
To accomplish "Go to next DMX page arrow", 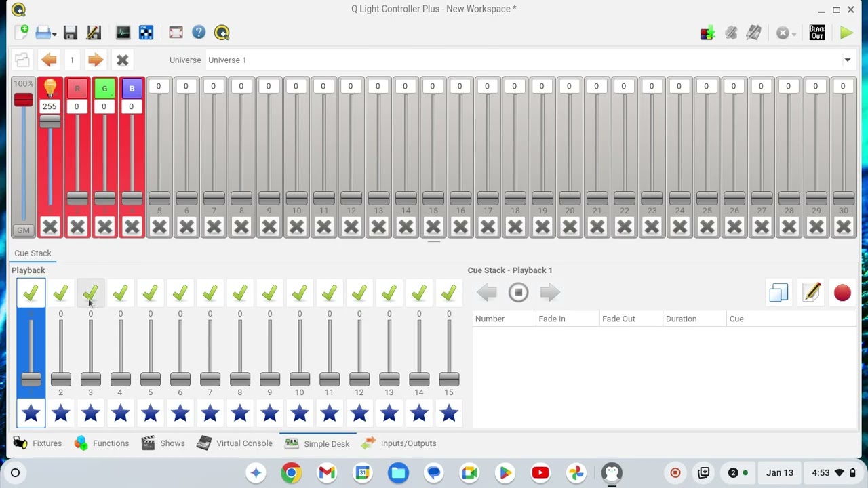I will pos(95,60).
